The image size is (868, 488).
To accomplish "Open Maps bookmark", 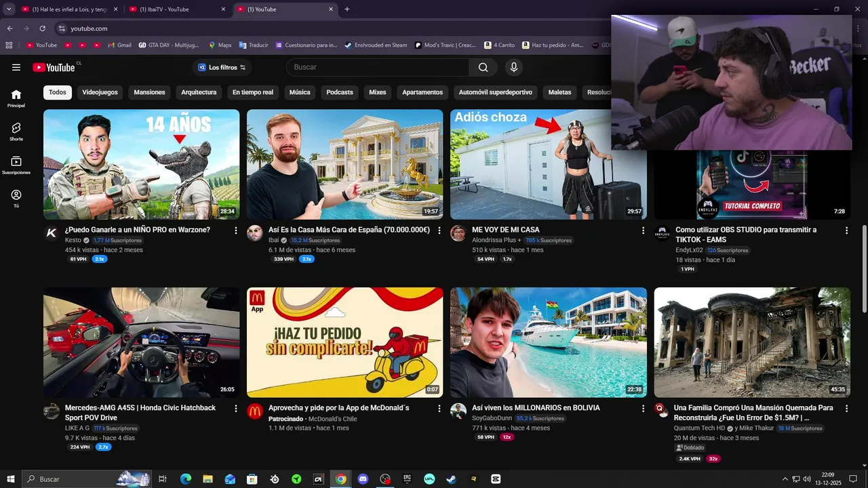I will pos(220,45).
